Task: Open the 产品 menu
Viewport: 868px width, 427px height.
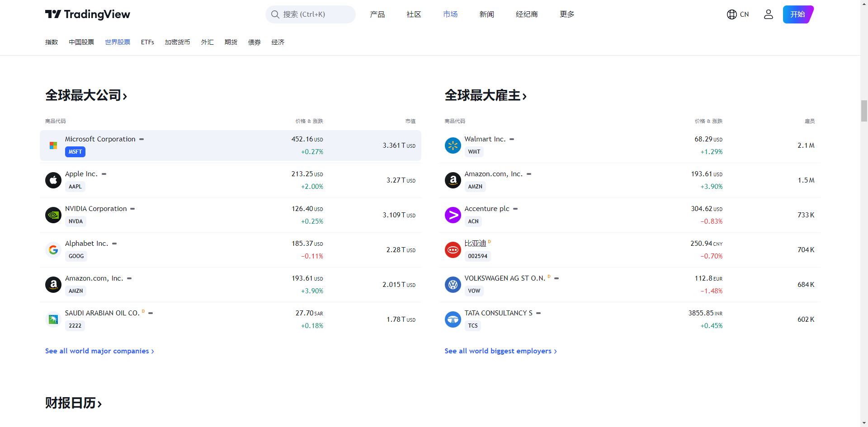Action: [x=377, y=14]
